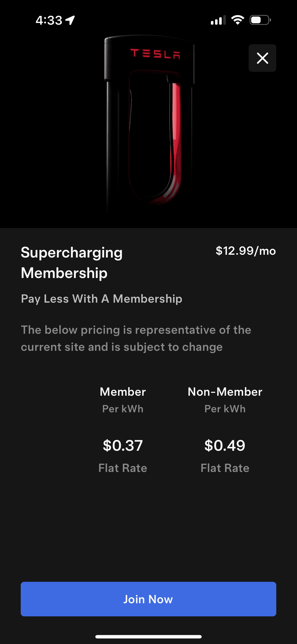Tap the Join Now button
The width and height of the screenshot is (297, 644).
(148, 599)
